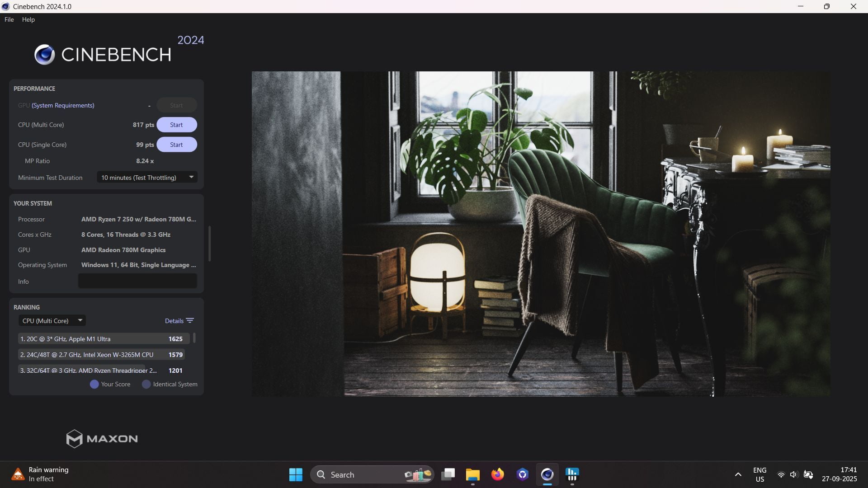Click the Info text field

tap(137, 281)
